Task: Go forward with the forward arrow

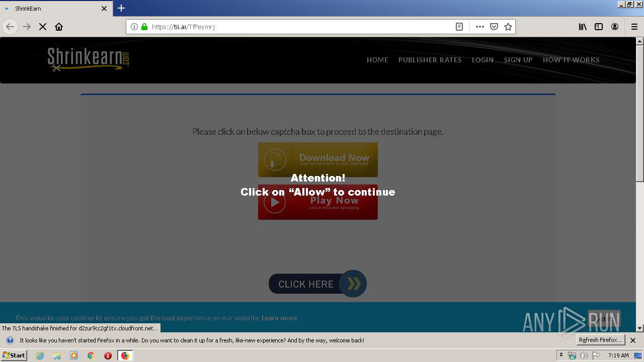Action: coord(27,27)
